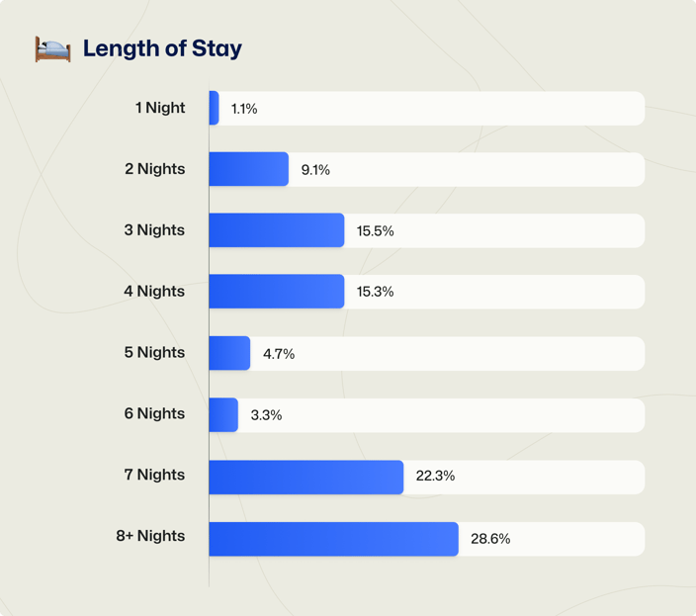Select the 3 Nights blue bar

(x=277, y=230)
